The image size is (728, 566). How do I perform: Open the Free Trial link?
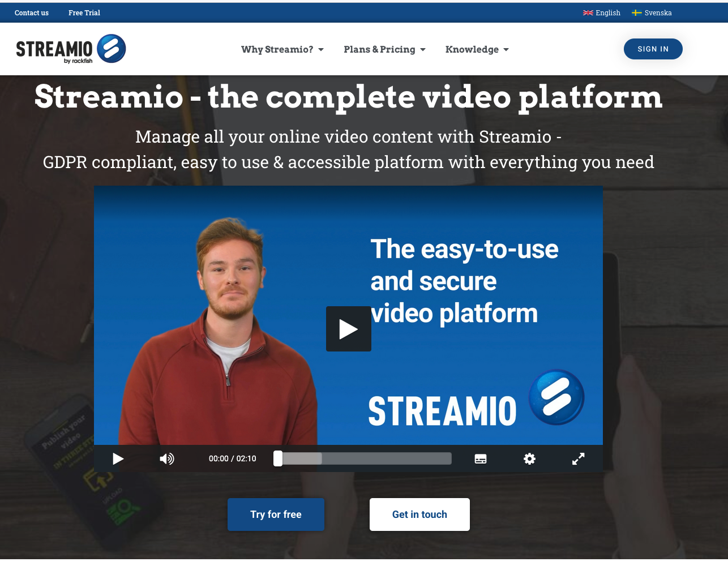(x=84, y=12)
